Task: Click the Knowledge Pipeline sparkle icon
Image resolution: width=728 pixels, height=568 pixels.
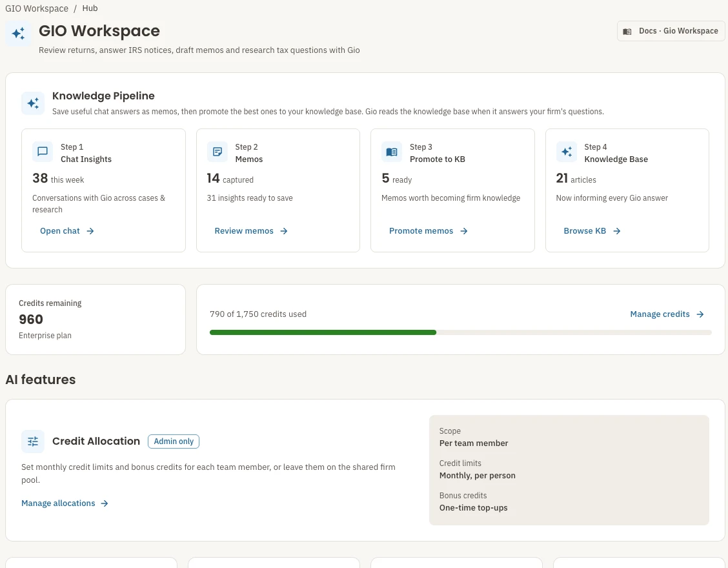Action: coord(33,103)
